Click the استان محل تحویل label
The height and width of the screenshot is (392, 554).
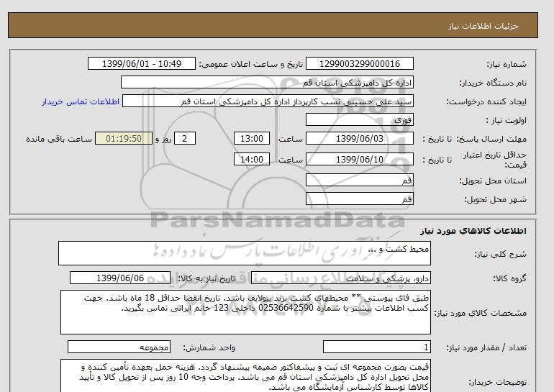pyautogui.click(x=493, y=181)
